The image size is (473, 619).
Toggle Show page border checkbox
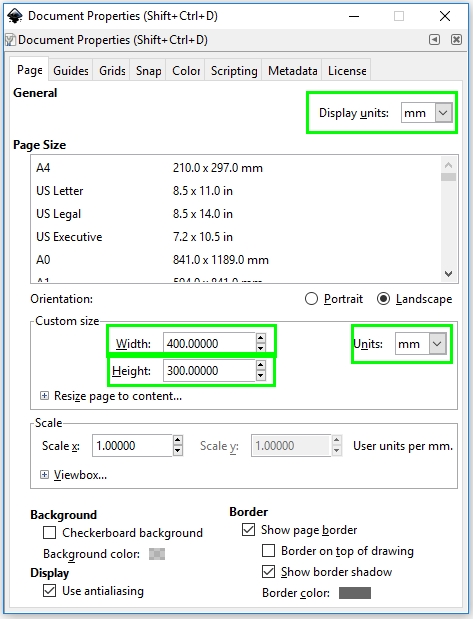(x=248, y=529)
